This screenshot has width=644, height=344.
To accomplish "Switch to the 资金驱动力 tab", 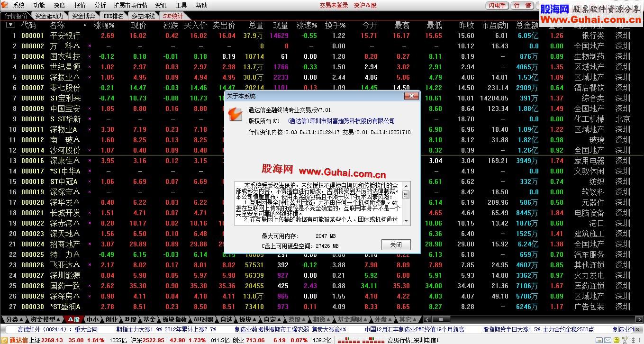I will (x=49, y=16).
